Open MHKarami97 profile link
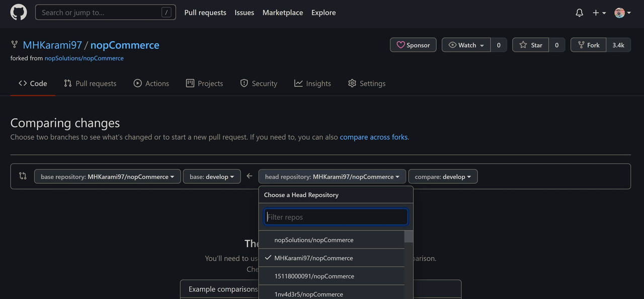 (x=52, y=45)
